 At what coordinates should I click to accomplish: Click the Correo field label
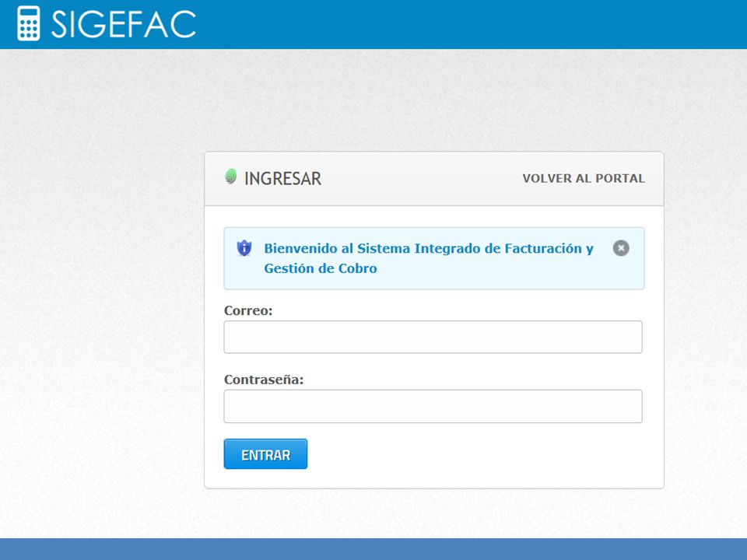[x=248, y=310]
